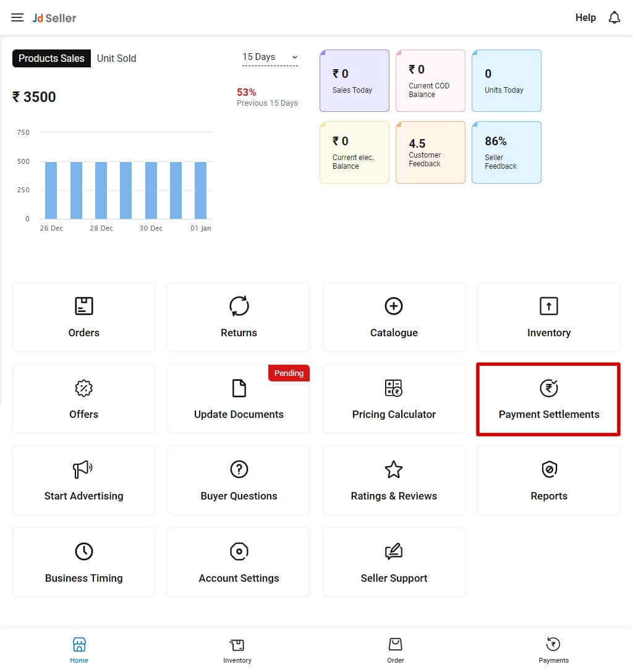Viewport: 633px width, 672px height.
Task: Click the 26 Dec sales bar
Action: tap(51, 190)
